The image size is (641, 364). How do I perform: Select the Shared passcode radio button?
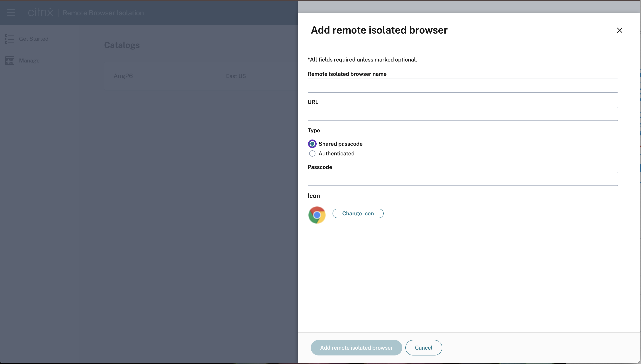312,144
